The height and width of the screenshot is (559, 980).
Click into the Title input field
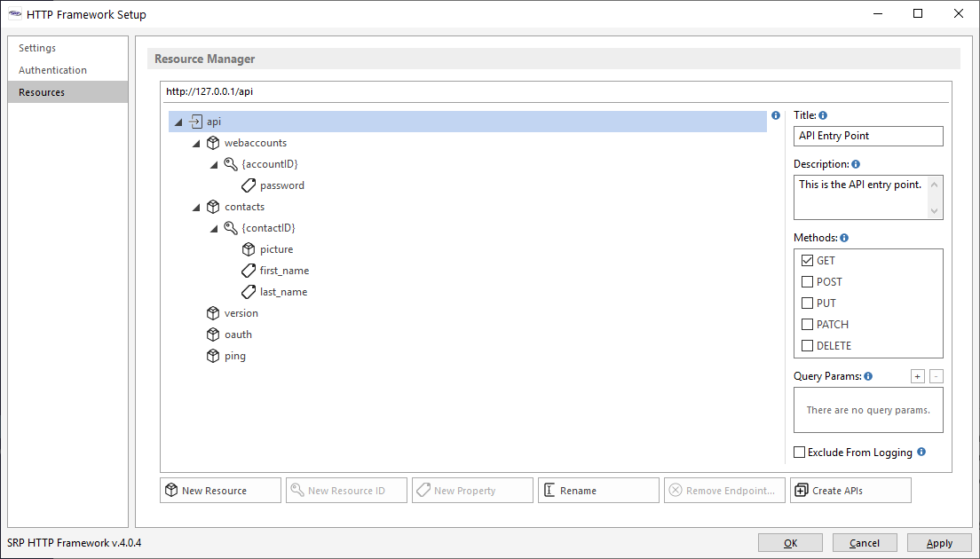coord(867,136)
